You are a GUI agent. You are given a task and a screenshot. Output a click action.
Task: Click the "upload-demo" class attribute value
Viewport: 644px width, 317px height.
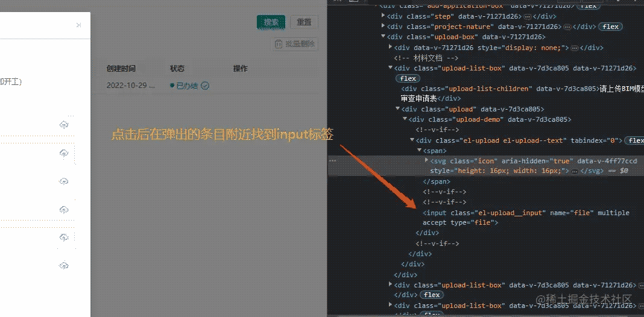pos(478,119)
